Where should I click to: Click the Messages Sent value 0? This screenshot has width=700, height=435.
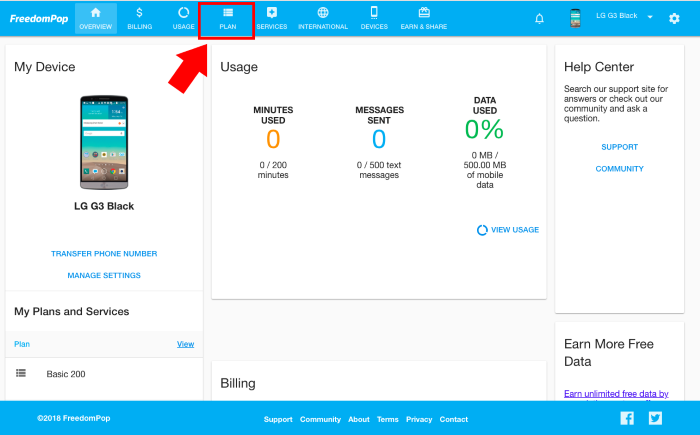coord(379,139)
